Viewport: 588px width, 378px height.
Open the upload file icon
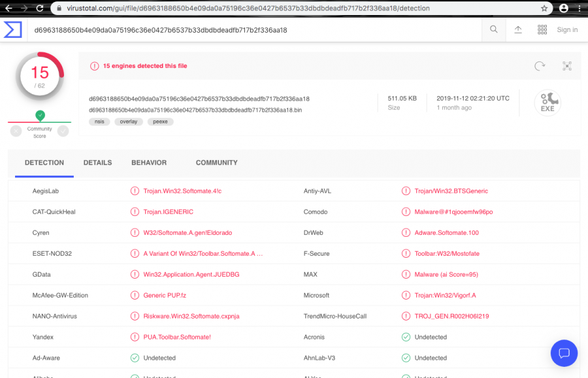pos(518,29)
